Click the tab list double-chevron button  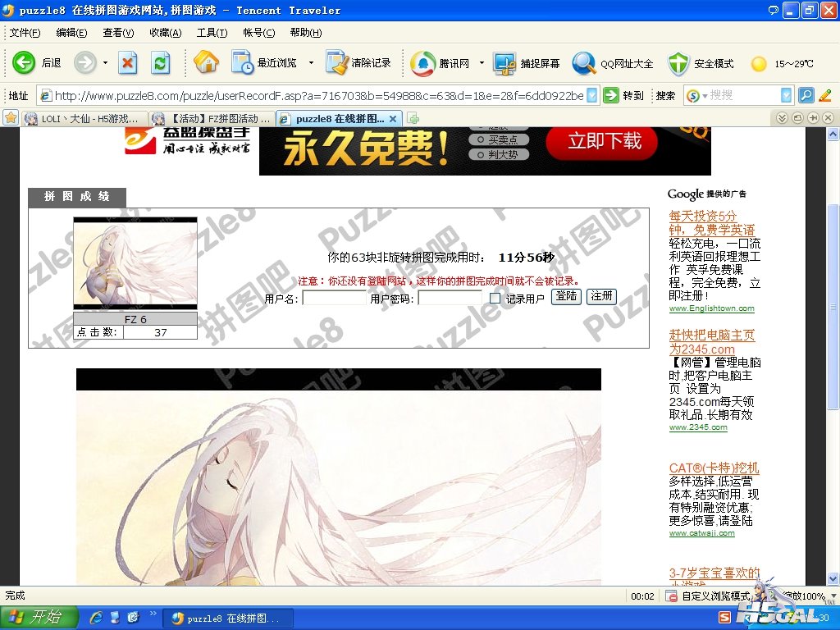[782, 118]
